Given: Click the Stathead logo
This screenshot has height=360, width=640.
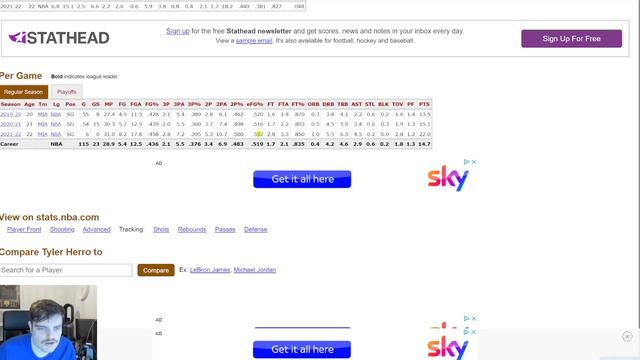Looking at the screenshot, I should 59,38.
